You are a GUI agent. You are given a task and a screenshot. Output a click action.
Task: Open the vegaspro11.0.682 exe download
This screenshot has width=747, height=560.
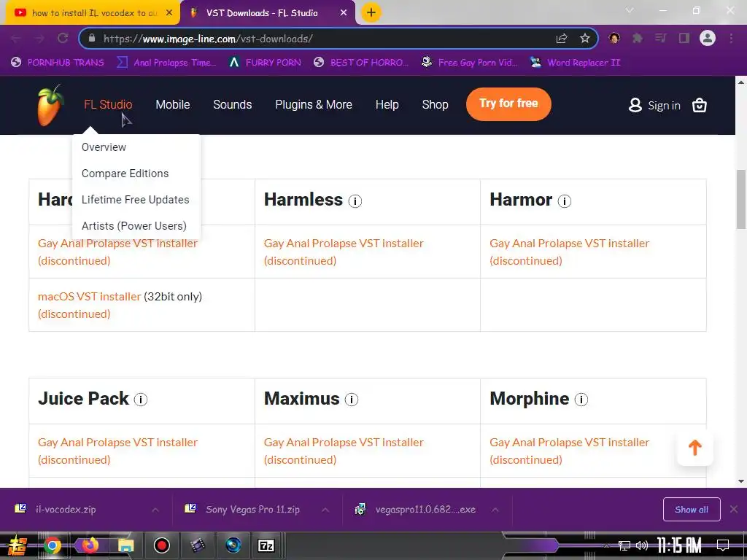(425, 510)
